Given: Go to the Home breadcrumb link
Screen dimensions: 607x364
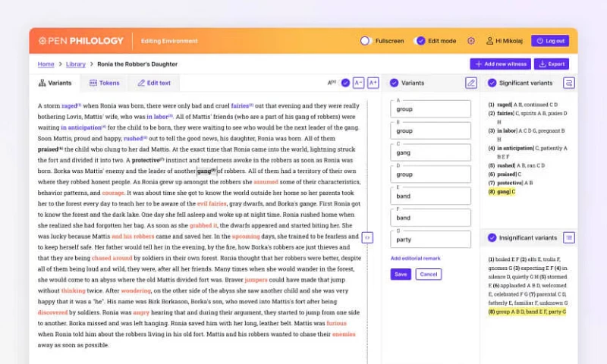Looking at the screenshot, I should 46,64.
